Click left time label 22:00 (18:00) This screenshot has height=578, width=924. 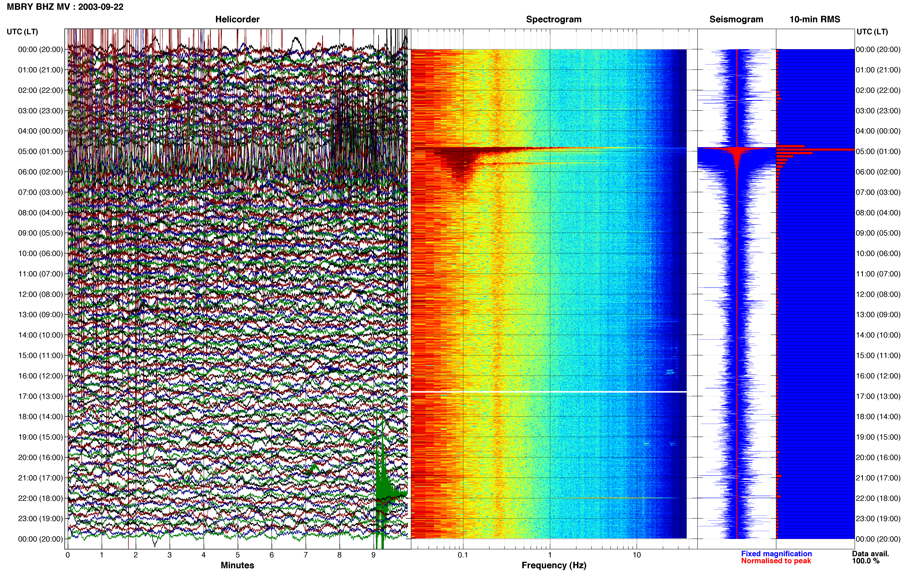coord(41,498)
